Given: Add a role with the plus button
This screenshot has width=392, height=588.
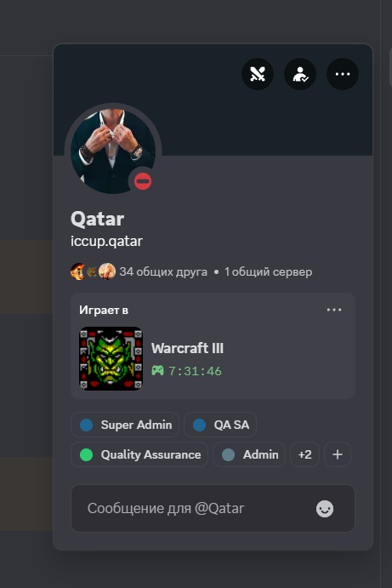Looking at the screenshot, I should (338, 454).
